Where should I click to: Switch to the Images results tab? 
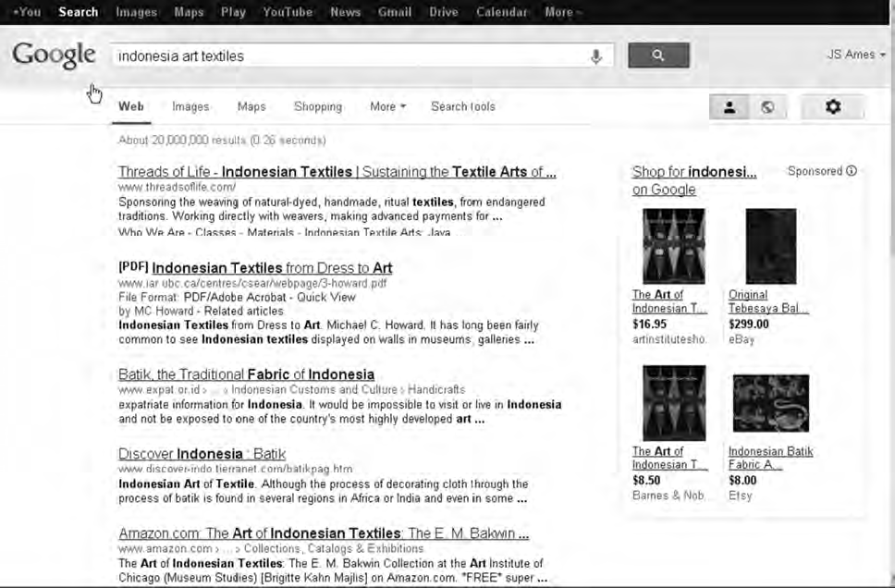(190, 106)
